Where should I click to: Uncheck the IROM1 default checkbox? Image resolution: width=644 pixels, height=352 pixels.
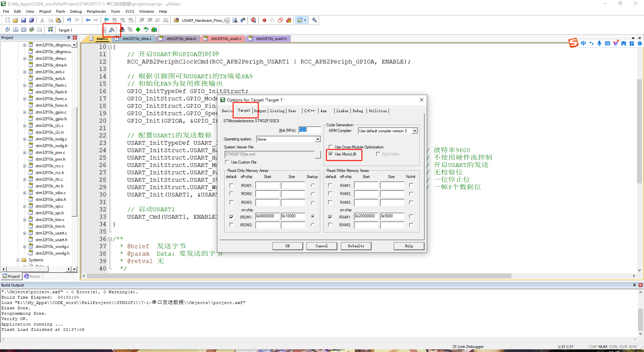tap(231, 217)
